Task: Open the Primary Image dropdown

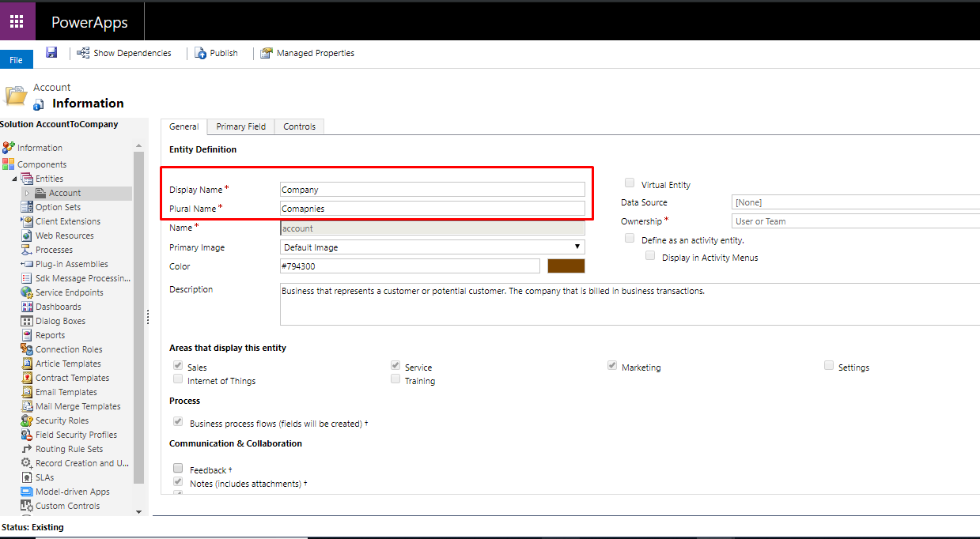Action: [433, 247]
